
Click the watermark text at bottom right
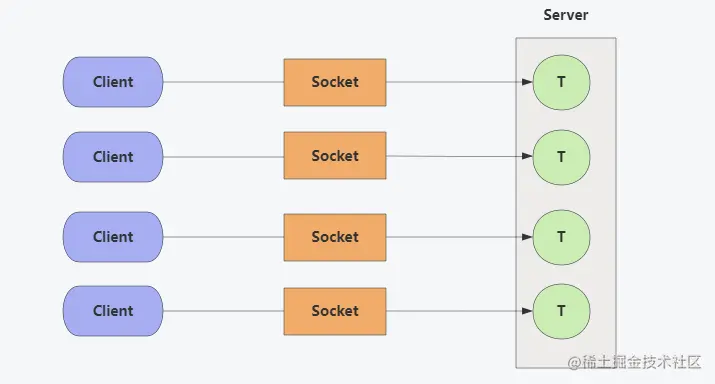point(634,363)
